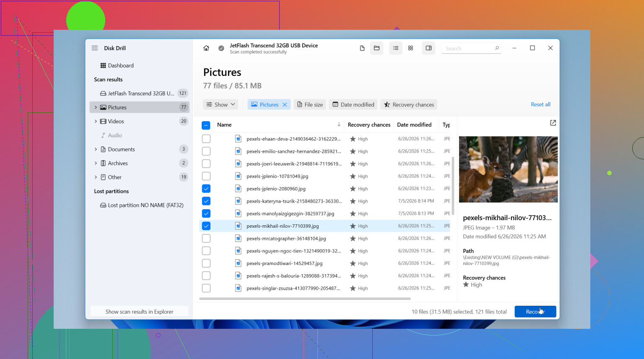Click the horizontal scrollbar under file list
The height and width of the screenshot is (359, 644).
coord(305,299)
